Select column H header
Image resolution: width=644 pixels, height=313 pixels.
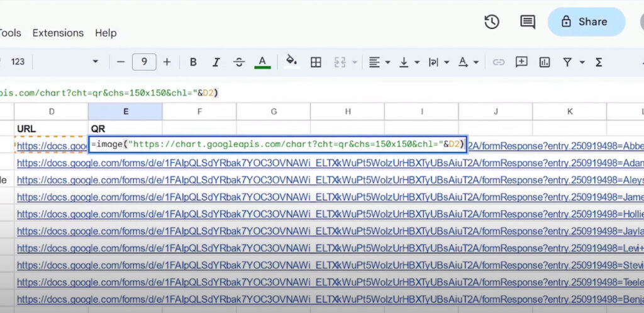[x=347, y=112]
